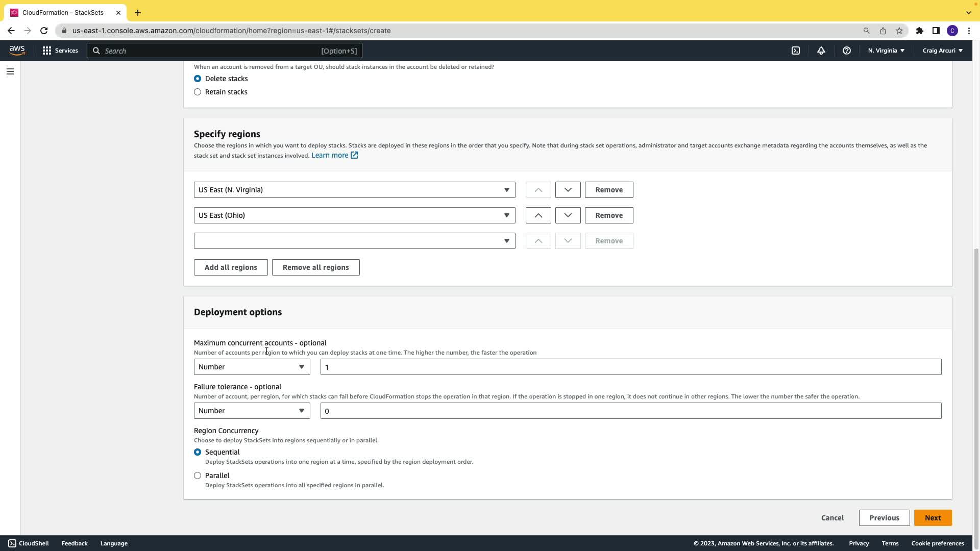This screenshot has width=980, height=551.
Task: Open the notifications bell icon
Action: pyautogui.click(x=821, y=51)
